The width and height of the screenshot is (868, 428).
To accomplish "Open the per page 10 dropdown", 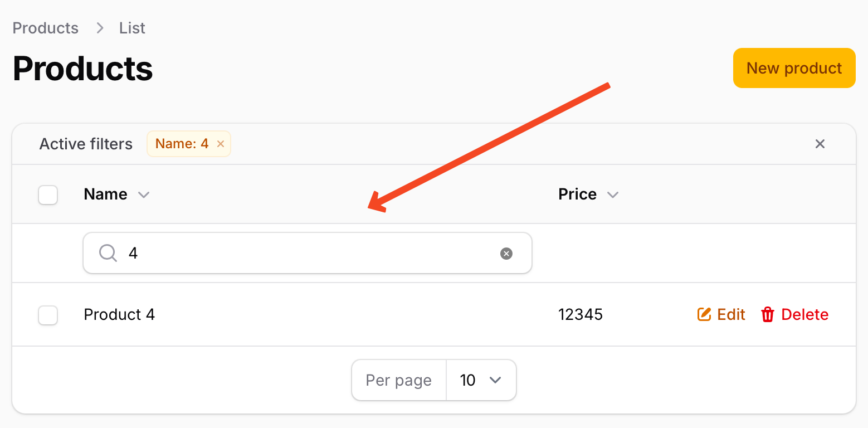I will click(x=481, y=380).
